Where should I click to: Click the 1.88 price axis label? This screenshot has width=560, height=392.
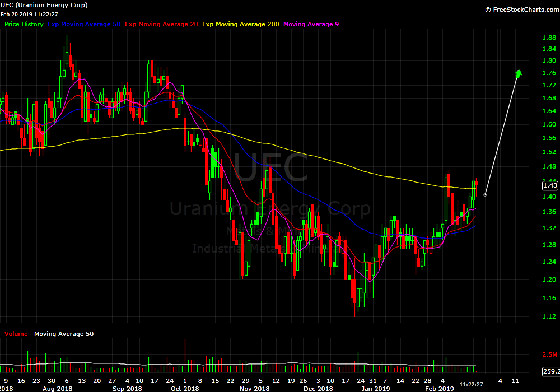click(x=549, y=38)
